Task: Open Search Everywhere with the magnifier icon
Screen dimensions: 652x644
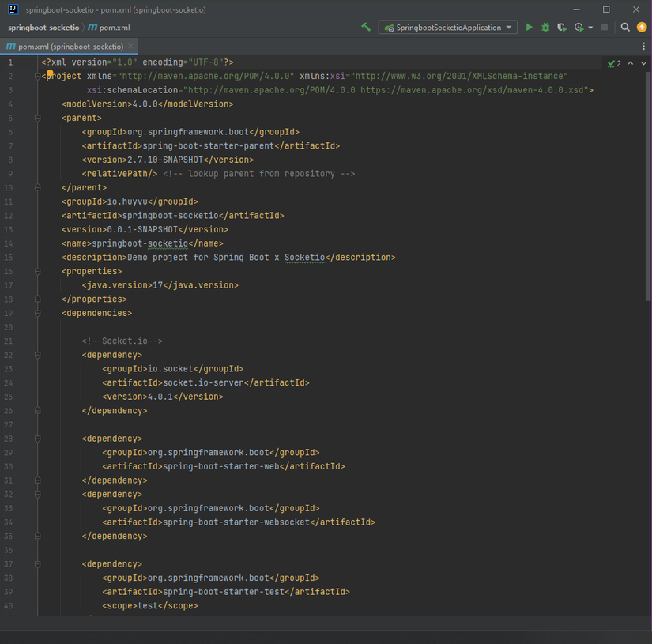Action: click(x=624, y=26)
